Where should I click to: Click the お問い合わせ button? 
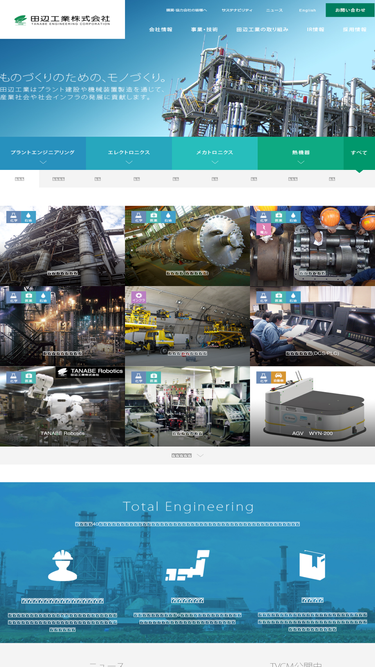click(350, 10)
